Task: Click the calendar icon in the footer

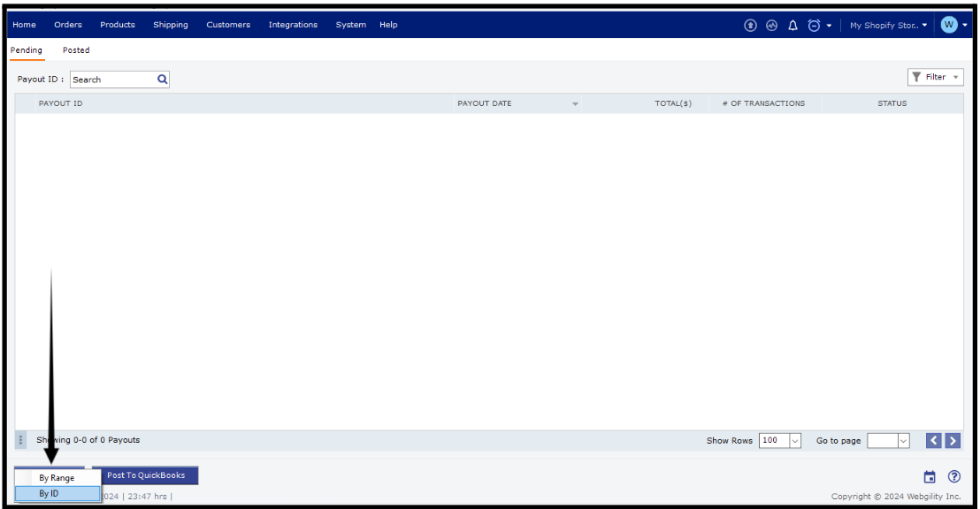Action: coord(930,477)
